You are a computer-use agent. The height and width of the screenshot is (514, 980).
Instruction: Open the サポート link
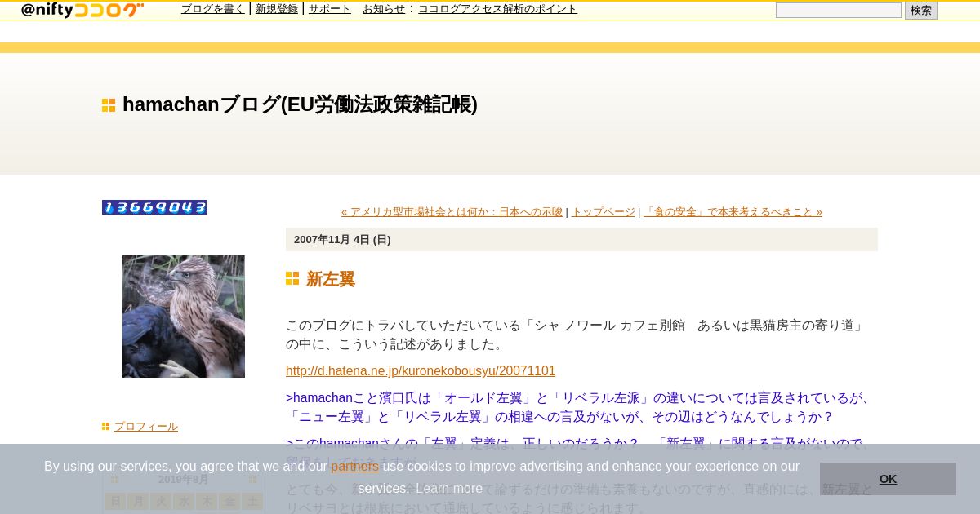point(330,9)
